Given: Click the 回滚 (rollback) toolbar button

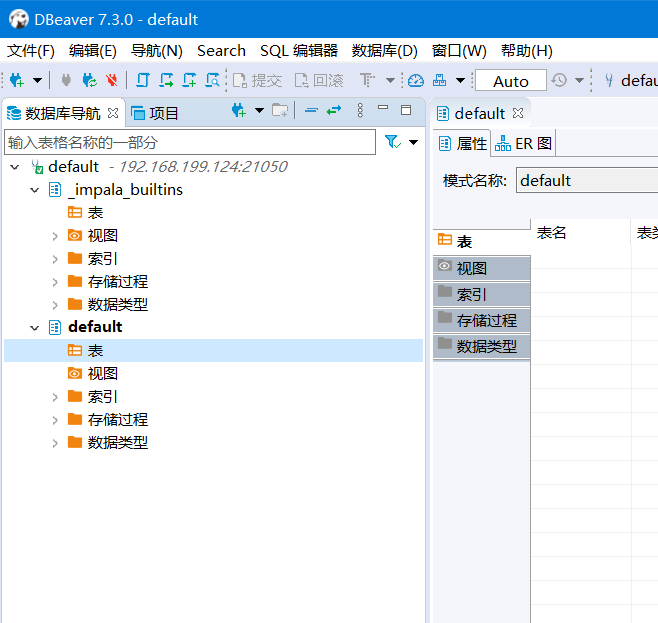Looking at the screenshot, I should pyautogui.click(x=318, y=80).
